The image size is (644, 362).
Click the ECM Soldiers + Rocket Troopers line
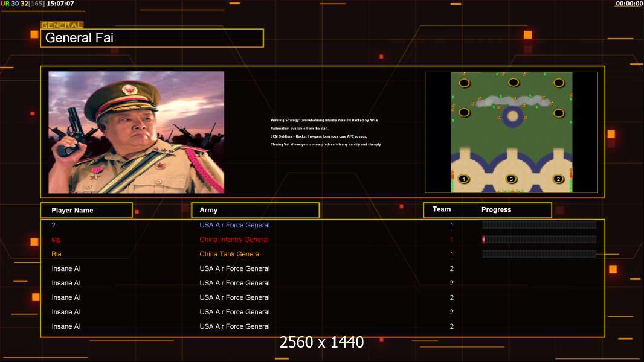[319, 136]
